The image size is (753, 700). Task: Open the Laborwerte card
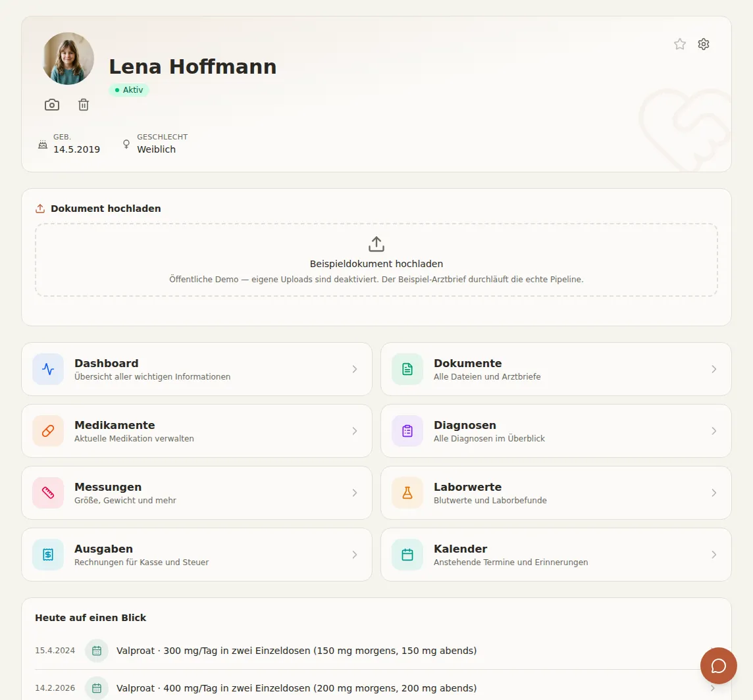pos(556,493)
